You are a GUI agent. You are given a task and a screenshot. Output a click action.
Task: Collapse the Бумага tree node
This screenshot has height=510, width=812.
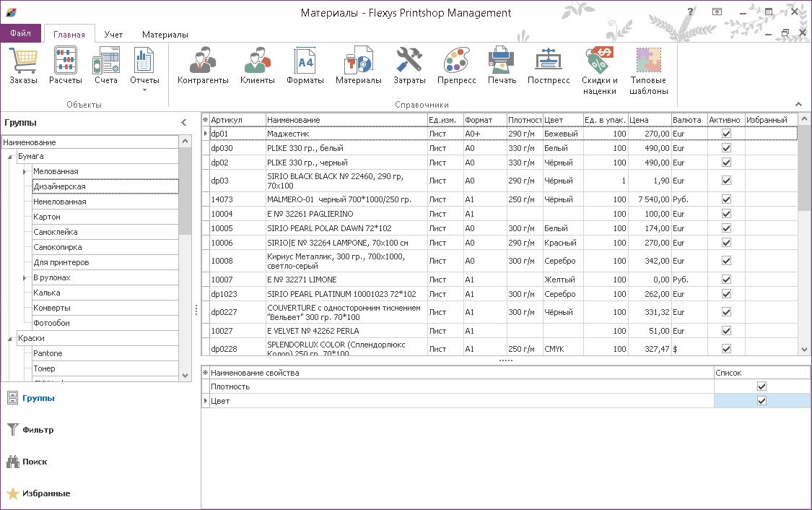pyautogui.click(x=9, y=157)
